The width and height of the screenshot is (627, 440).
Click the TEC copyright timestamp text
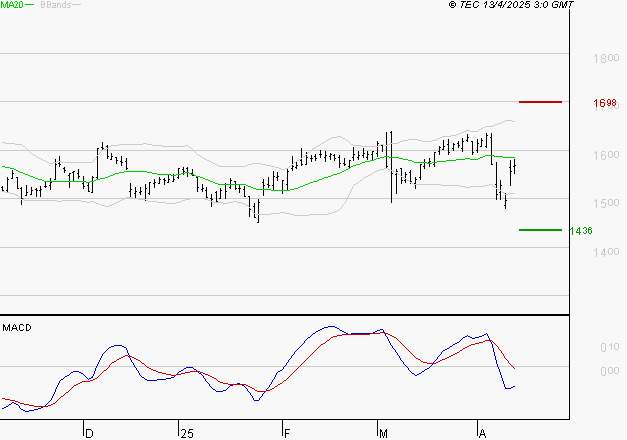pos(511,5)
